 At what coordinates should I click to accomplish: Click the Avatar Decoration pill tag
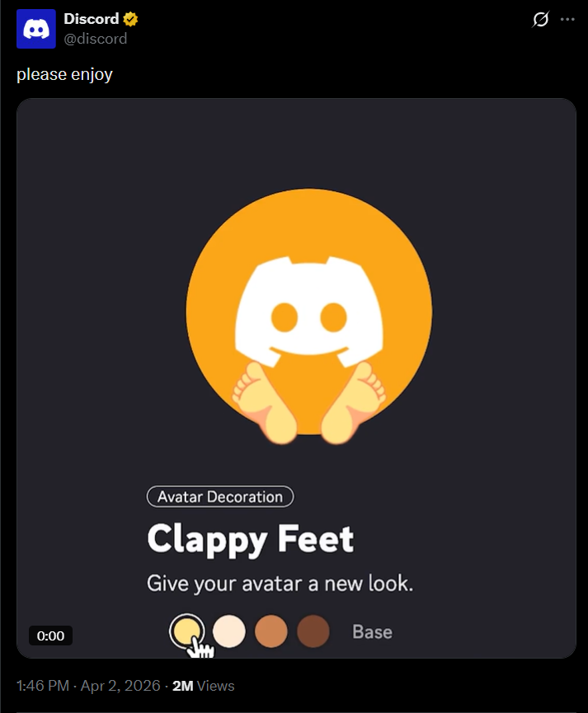pos(220,496)
